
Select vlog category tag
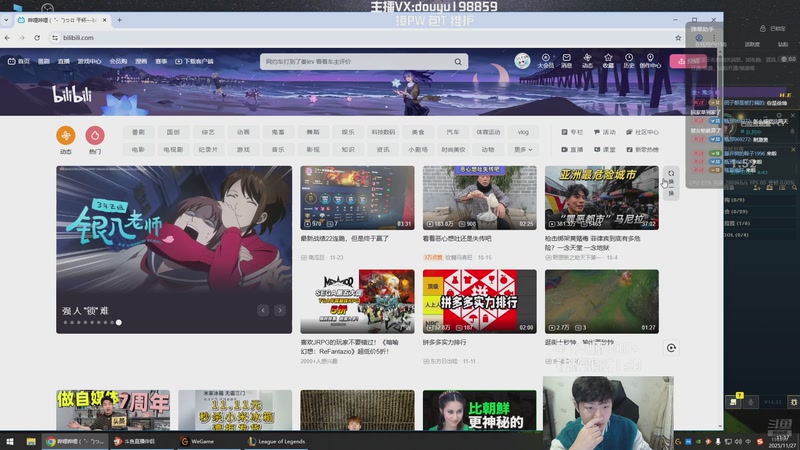tap(523, 132)
